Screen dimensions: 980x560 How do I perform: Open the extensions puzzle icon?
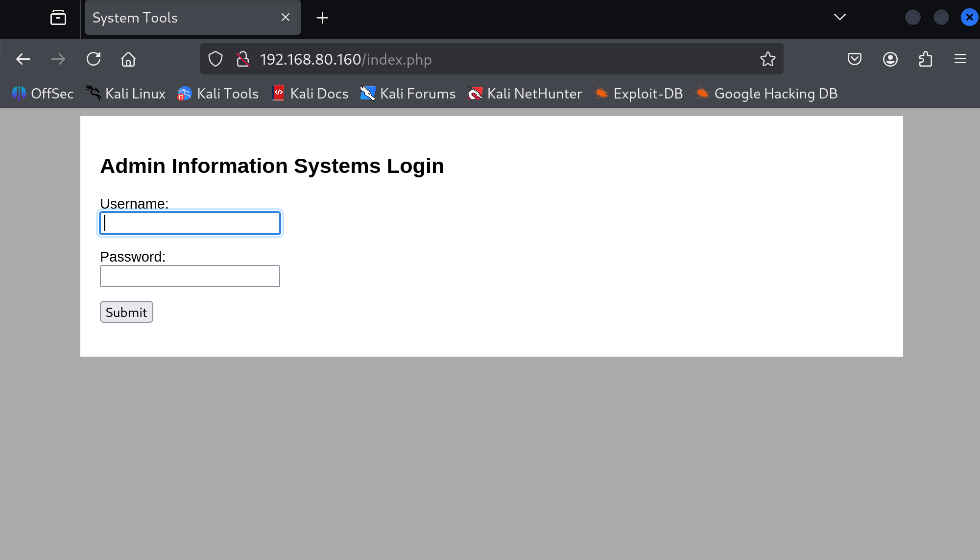click(x=925, y=59)
